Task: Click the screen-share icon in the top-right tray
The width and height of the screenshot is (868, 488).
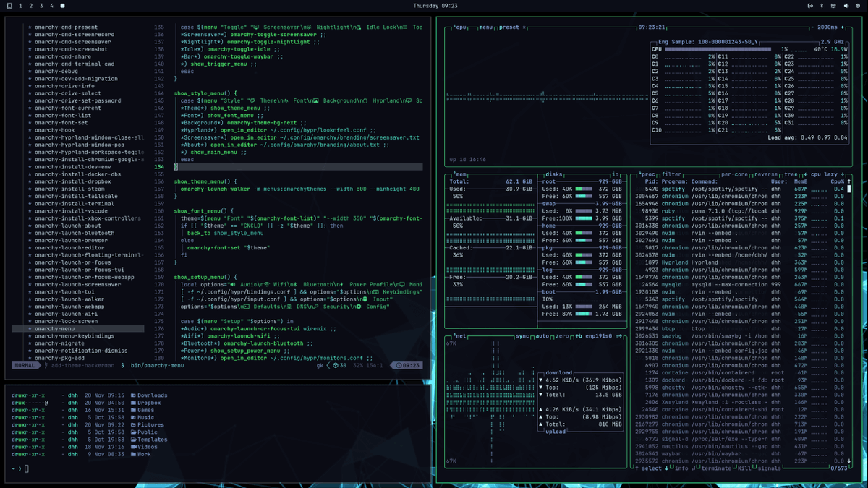Action: pos(833,6)
